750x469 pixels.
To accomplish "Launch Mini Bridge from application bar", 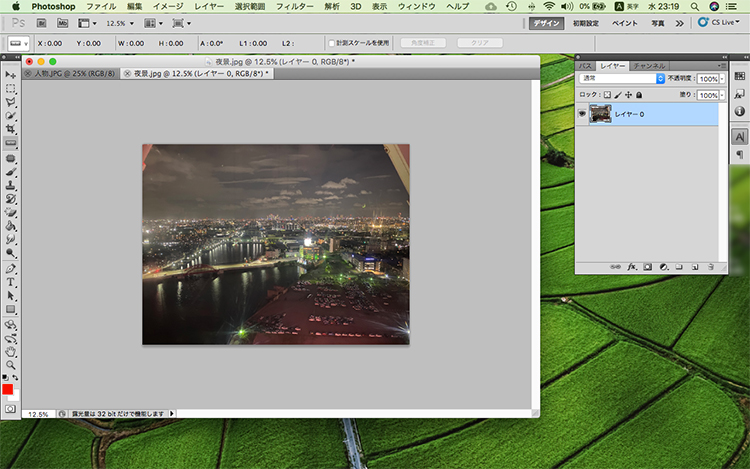I will pyautogui.click(x=62, y=23).
